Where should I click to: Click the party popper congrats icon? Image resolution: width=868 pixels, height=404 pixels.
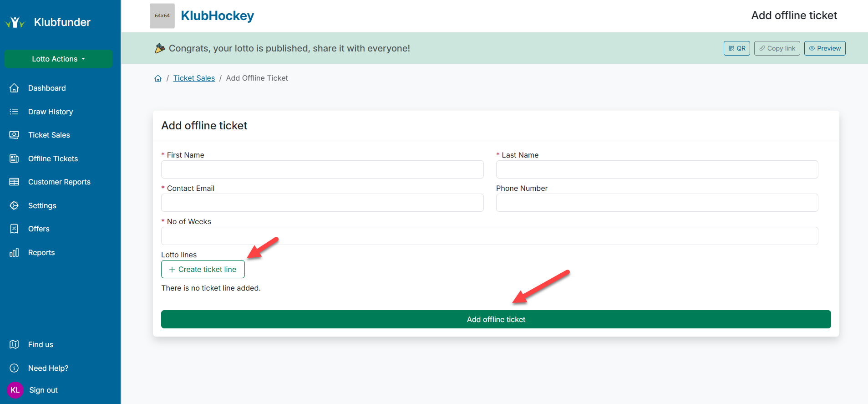(x=160, y=48)
